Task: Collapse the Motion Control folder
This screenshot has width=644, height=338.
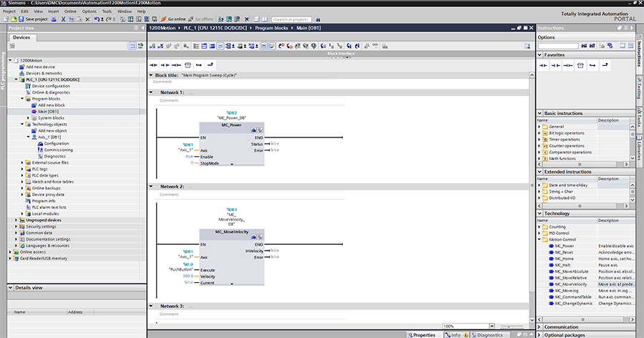Action: 540,239
